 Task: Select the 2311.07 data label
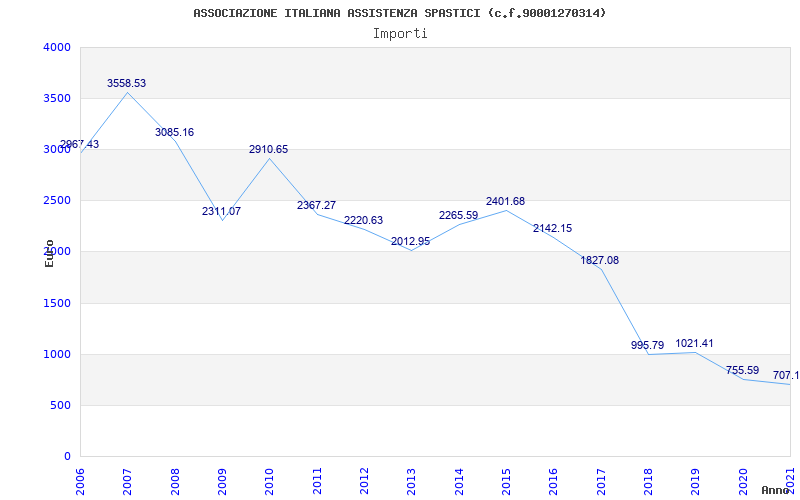tap(221, 211)
